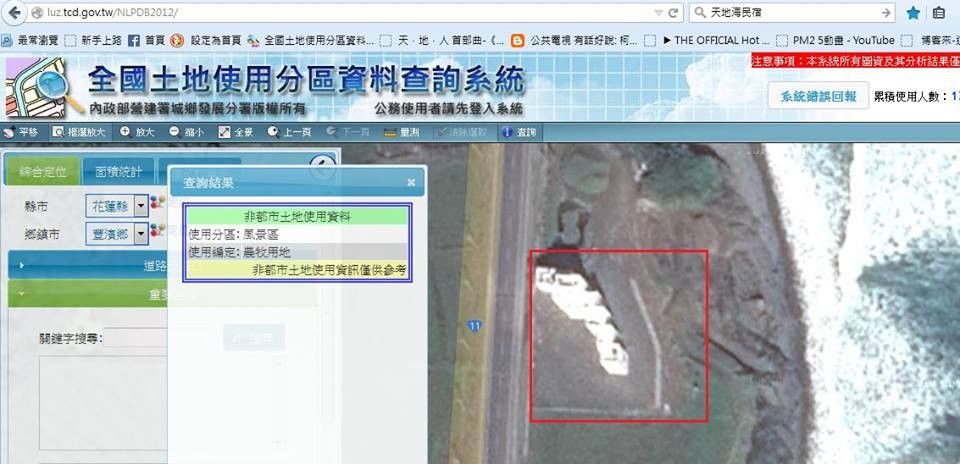Click the white building on the map
The height and width of the screenshot is (464, 960).
coord(582,320)
